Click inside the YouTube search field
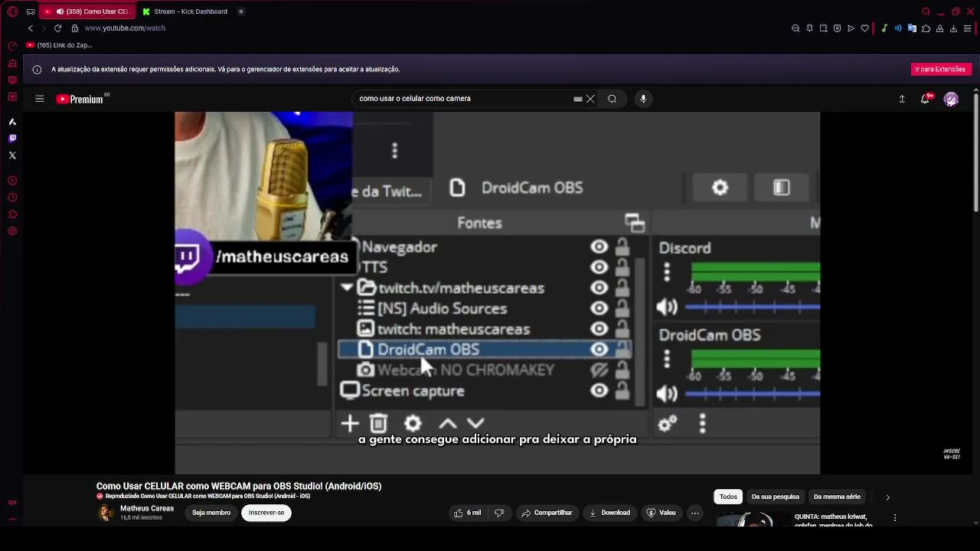This screenshot has width=980, height=551. coord(463,99)
